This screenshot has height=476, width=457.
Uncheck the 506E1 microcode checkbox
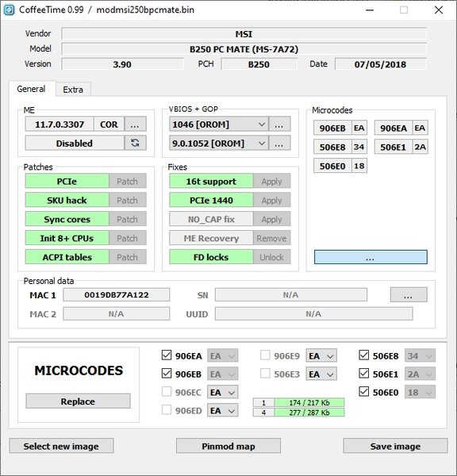click(364, 373)
